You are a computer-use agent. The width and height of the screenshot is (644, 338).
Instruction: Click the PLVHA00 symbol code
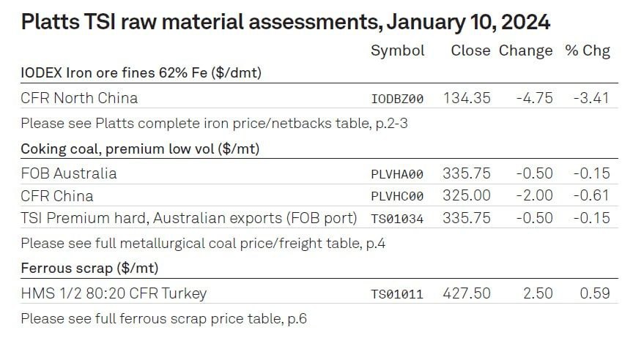point(397,174)
